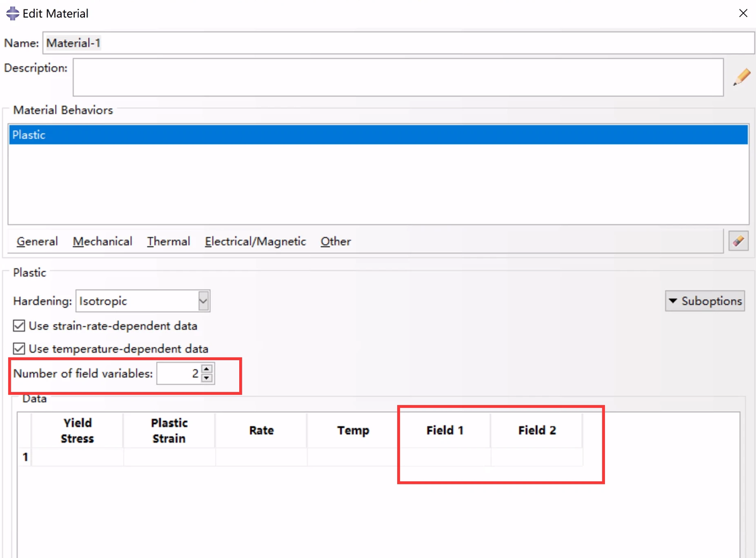
Task: Open the Electrical/Magnetic menu
Action: (x=255, y=242)
